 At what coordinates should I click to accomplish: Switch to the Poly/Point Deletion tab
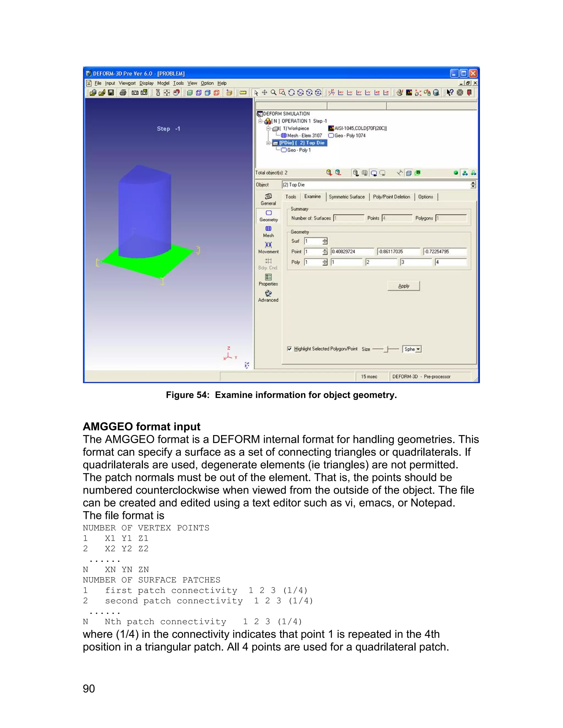point(391,197)
